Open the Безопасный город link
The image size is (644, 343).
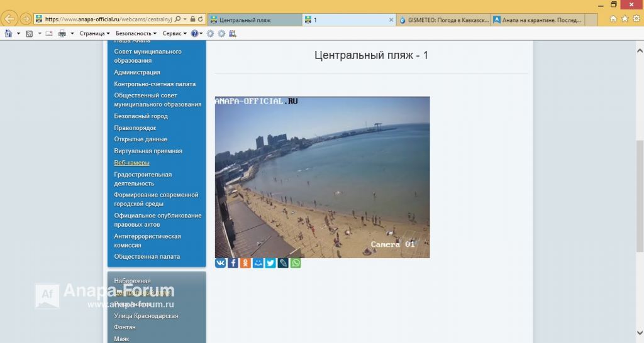(141, 116)
